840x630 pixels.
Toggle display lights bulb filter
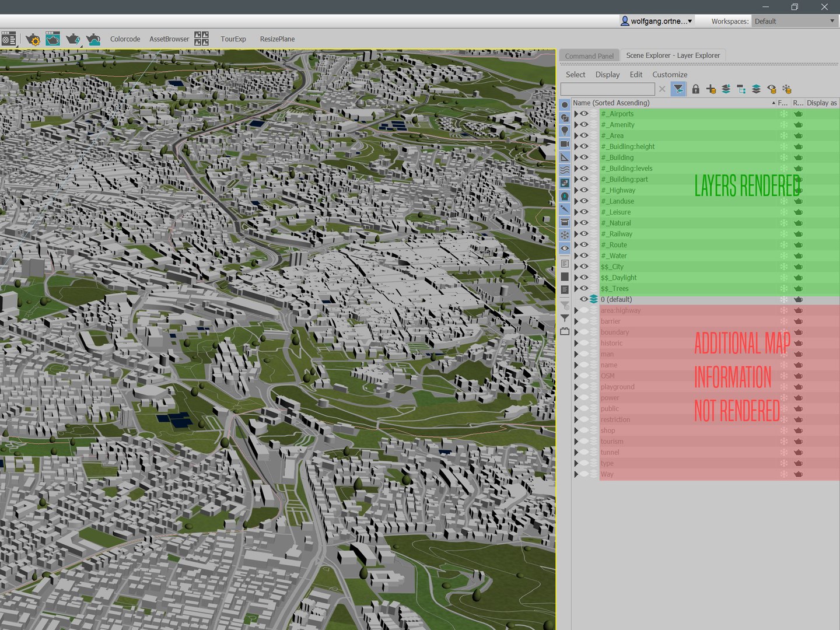point(565,131)
